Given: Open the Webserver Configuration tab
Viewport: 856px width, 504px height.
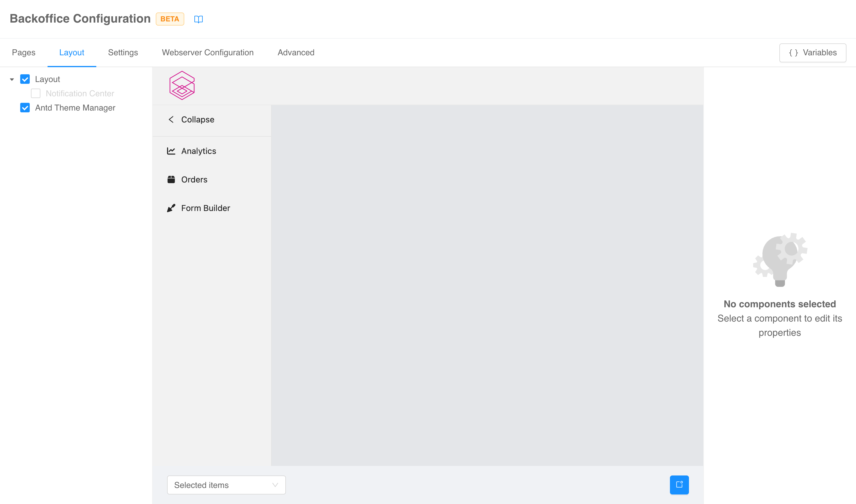Looking at the screenshot, I should tap(207, 53).
